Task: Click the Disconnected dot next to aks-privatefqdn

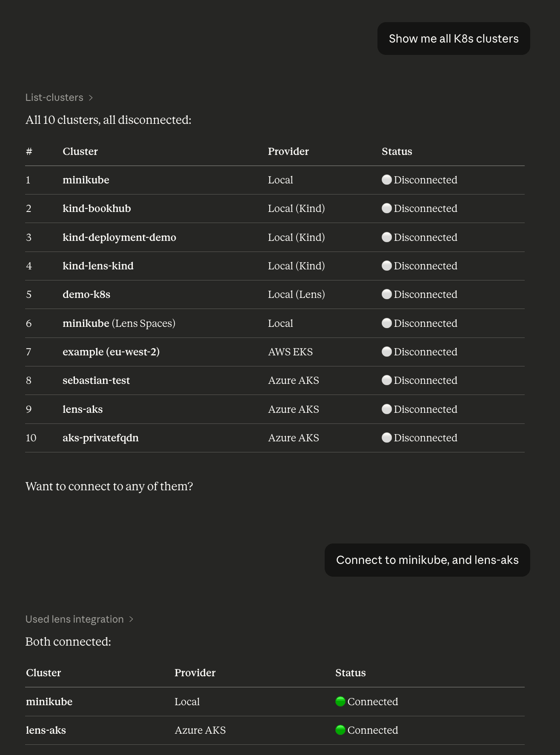Action: (x=387, y=438)
